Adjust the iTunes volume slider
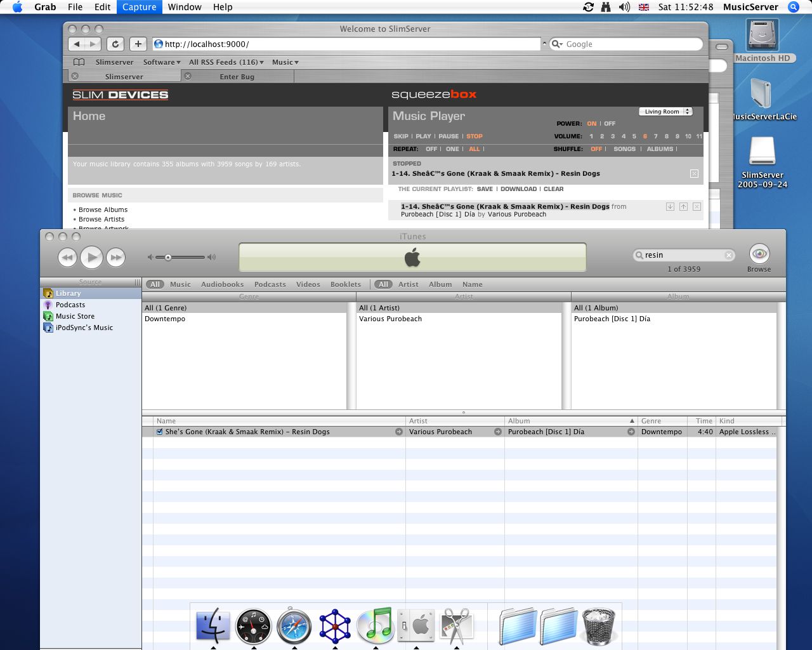Image resolution: width=812 pixels, height=650 pixels. pos(168,257)
